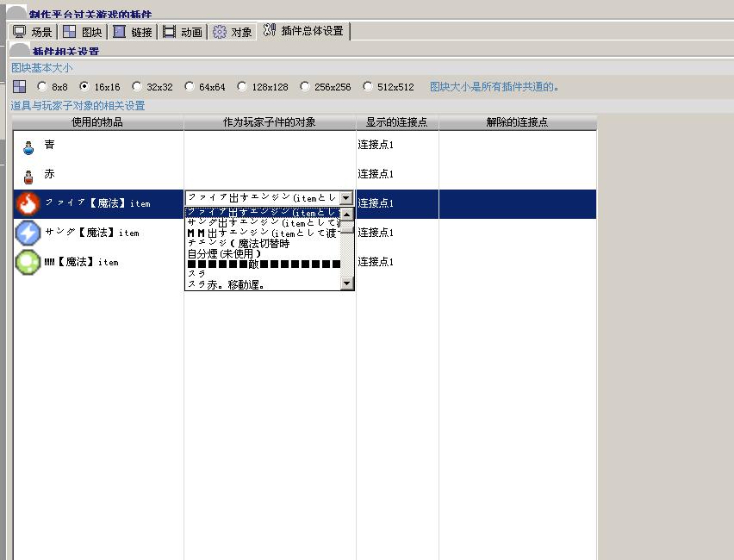
Task: Pick 自分煙(未使用) in the list
Action: pyautogui.click(x=263, y=254)
